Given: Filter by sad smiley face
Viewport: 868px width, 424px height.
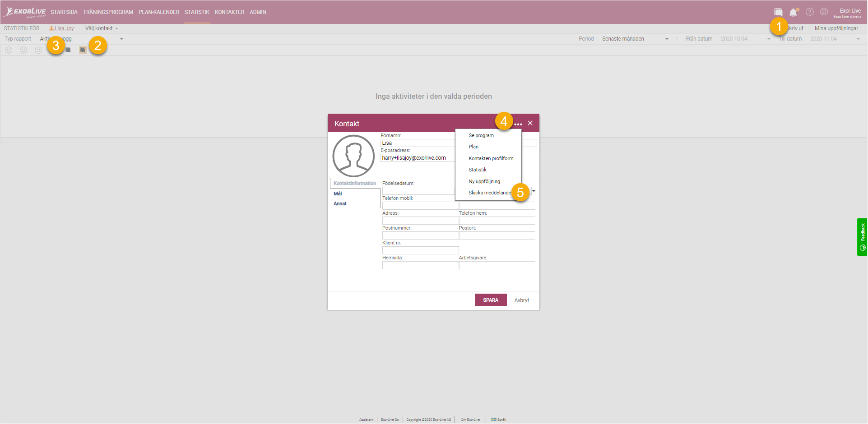Looking at the screenshot, I should tap(38, 50).
